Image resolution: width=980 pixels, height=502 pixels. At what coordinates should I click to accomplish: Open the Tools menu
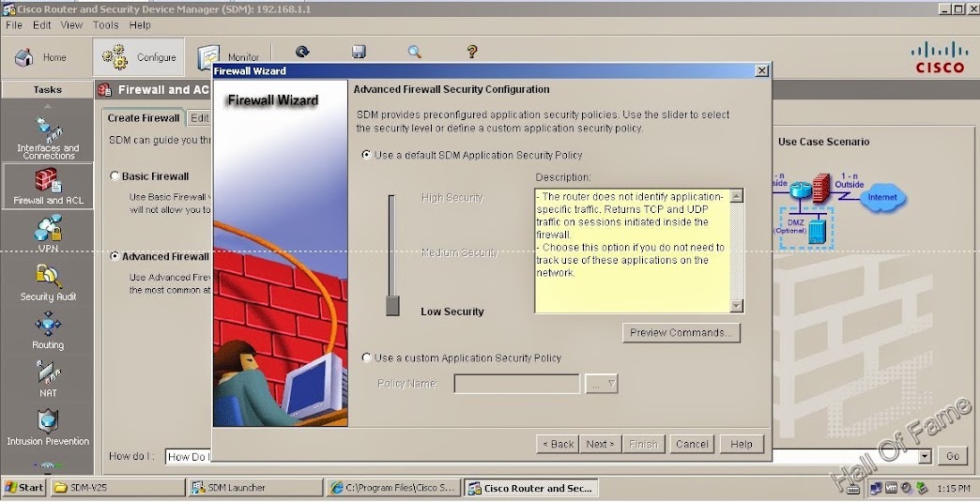coord(106,25)
